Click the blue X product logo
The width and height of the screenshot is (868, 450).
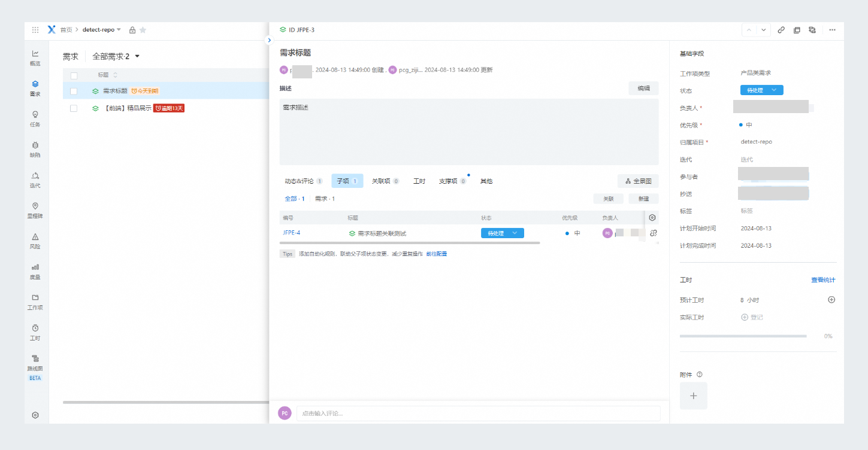point(52,30)
